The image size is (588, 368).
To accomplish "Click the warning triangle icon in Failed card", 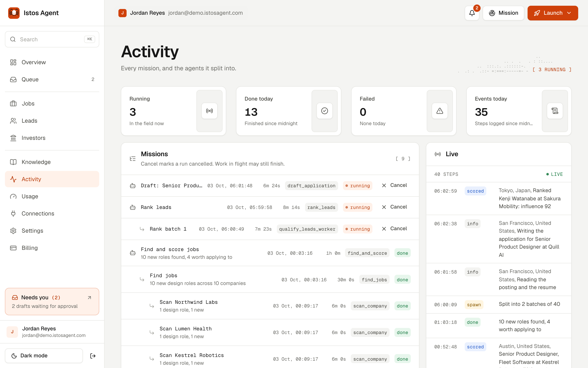I will (440, 111).
